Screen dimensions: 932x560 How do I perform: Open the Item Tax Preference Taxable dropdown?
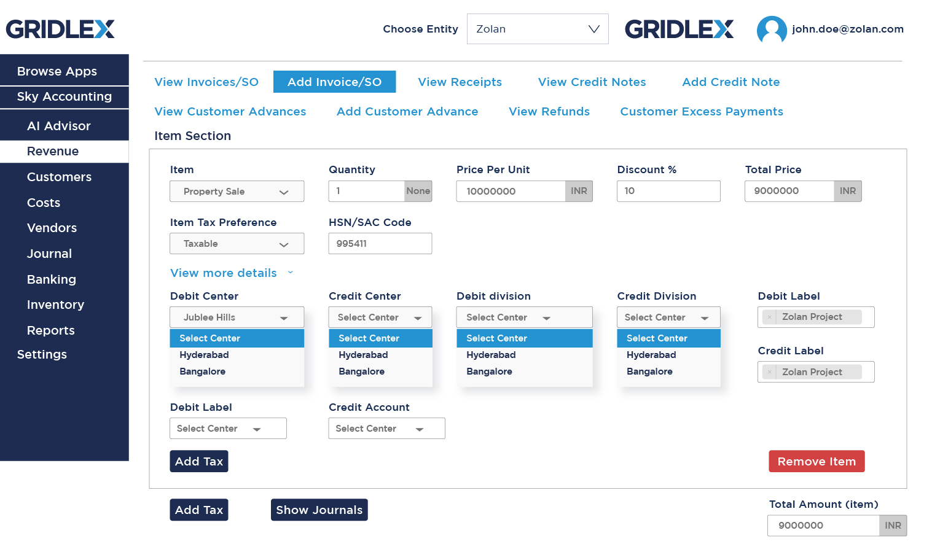[237, 244]
